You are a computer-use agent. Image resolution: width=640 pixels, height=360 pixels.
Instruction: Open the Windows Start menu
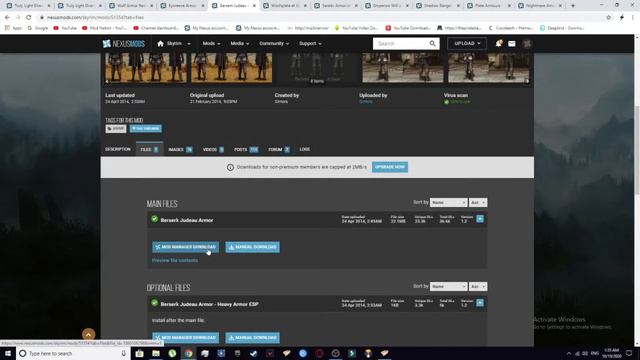(x=8, y=353)
